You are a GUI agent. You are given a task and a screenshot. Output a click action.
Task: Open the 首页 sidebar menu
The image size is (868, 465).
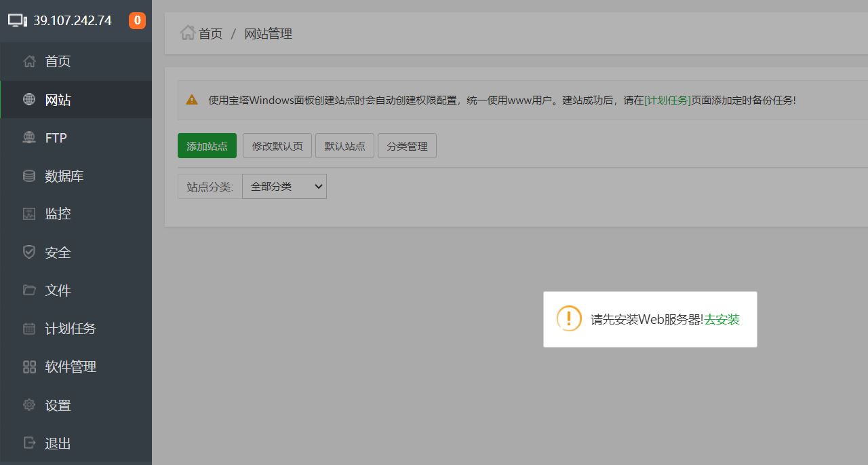click(76, 62)
